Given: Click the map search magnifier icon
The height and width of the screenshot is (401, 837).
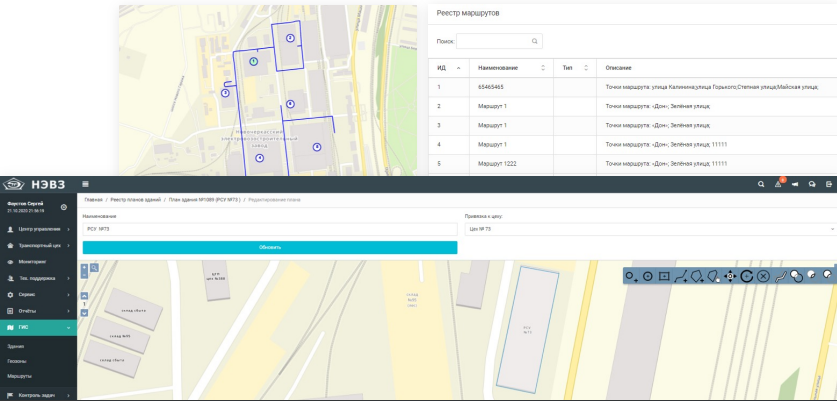Looking at the screenshot, I should coord(95,268).
